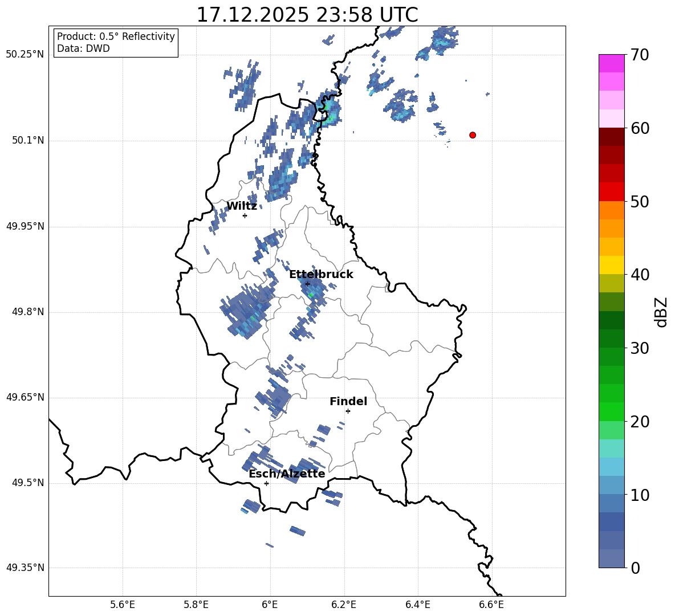Click the title timestamp 17.12.2025 23:58 UTC
This screenshot has height=616, width=675.
pyautogui.click(x=307, y=14)
